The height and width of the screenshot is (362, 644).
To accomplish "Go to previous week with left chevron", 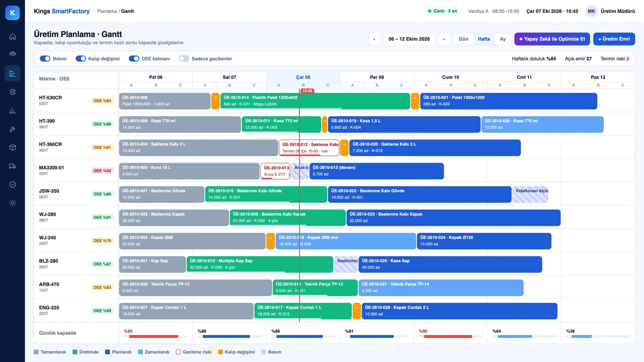I will pos(374,39).
